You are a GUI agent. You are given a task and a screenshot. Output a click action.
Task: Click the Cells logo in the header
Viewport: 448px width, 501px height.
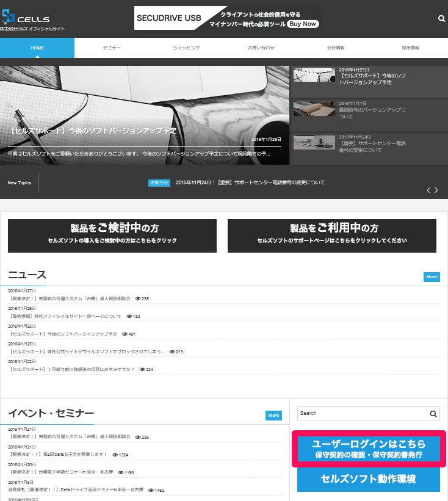pos(26,17)
